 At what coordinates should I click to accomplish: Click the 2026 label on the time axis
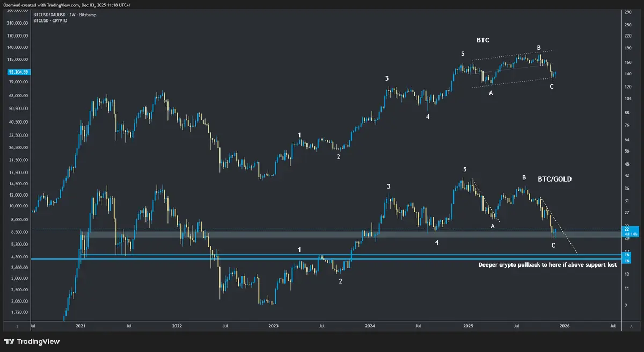click(x=564, y=326)
